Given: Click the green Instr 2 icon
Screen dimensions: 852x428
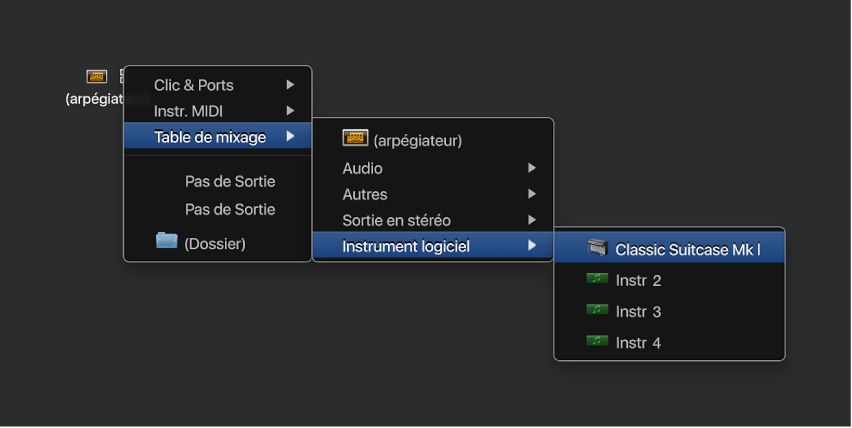Looking at the screenshot, I should pos(597,279).
